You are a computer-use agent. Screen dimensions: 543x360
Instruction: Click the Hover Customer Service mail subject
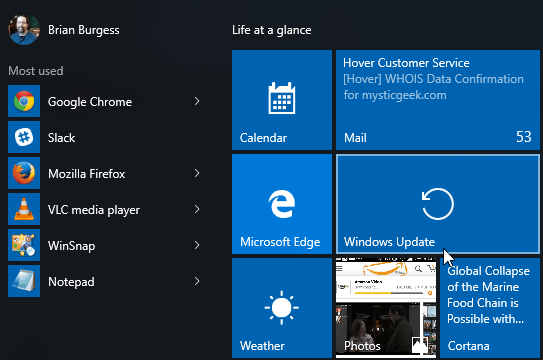coord(406,63)
